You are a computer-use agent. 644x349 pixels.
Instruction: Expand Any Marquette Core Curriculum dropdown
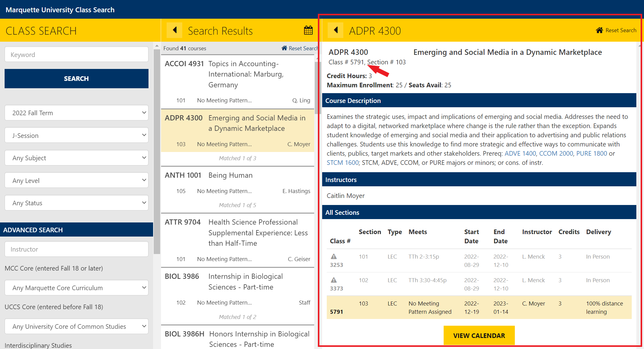click(76, 288)
